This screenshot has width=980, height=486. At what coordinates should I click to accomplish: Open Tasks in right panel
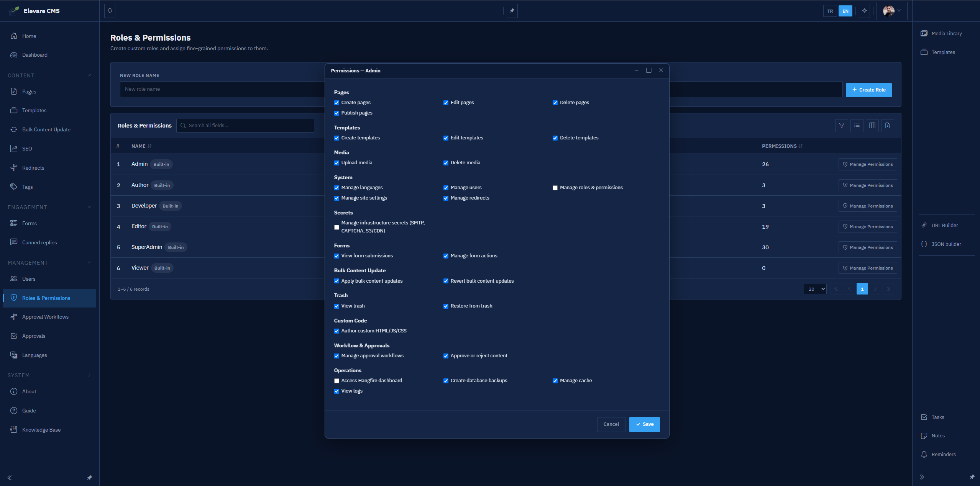(x=932, y=417)
